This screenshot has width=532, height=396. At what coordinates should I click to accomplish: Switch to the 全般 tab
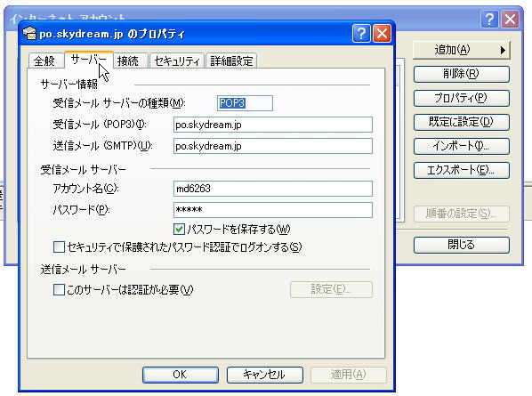pyautogui.click(x=44, y=61)
